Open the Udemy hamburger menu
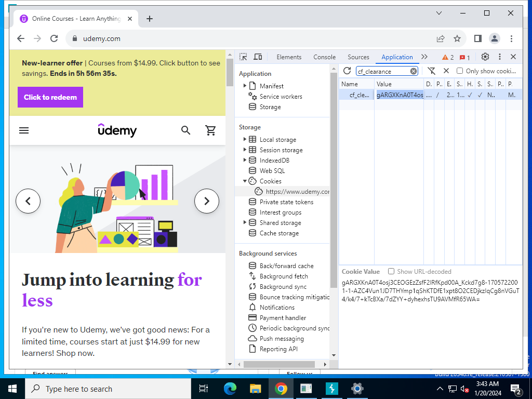 click(24, 130)
